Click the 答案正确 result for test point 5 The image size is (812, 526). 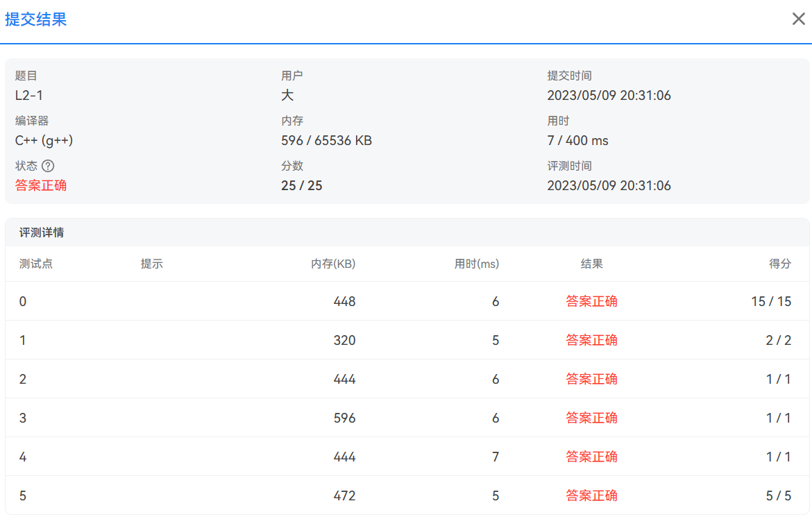point(592,495)
